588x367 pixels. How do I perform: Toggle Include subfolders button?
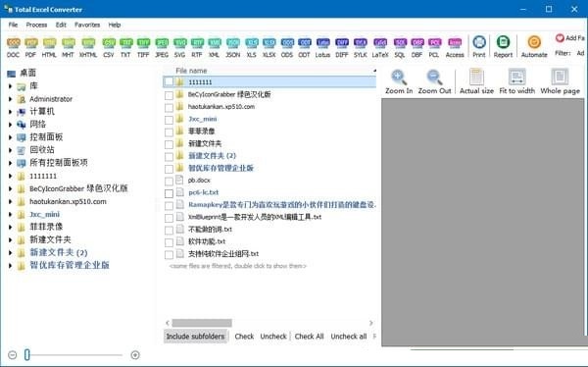click(x=195, y=337)
